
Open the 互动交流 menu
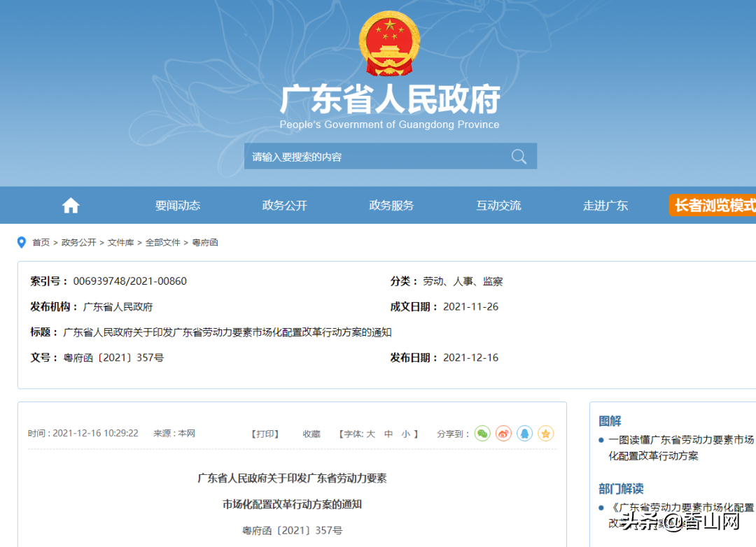pyautogui.click(x=498, y=206)
